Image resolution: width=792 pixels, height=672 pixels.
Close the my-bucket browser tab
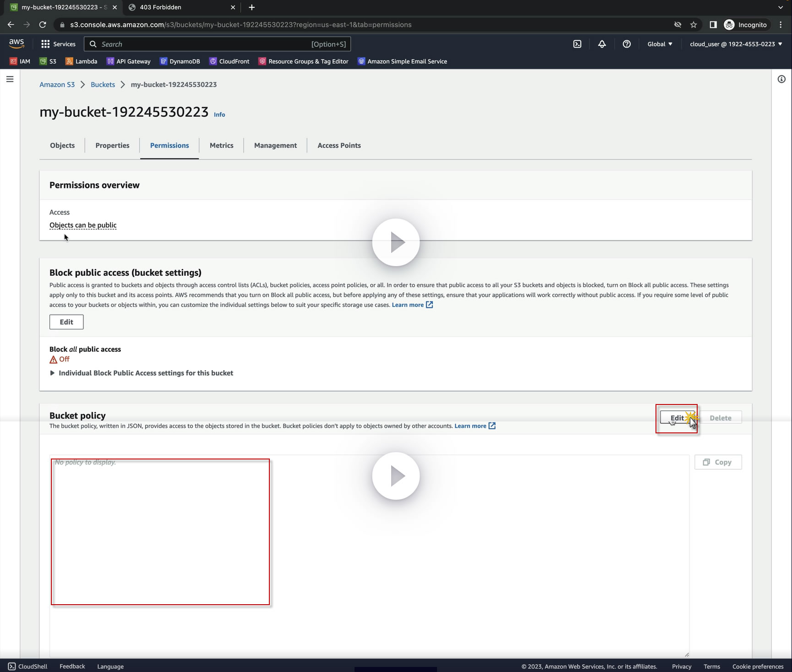click(x=115, y=7)
